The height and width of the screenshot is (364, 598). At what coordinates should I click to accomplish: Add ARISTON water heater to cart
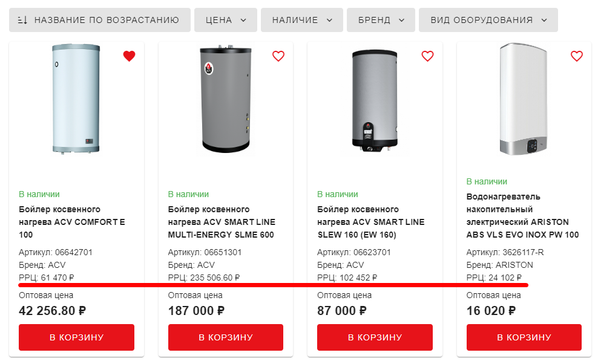(524, 337)
